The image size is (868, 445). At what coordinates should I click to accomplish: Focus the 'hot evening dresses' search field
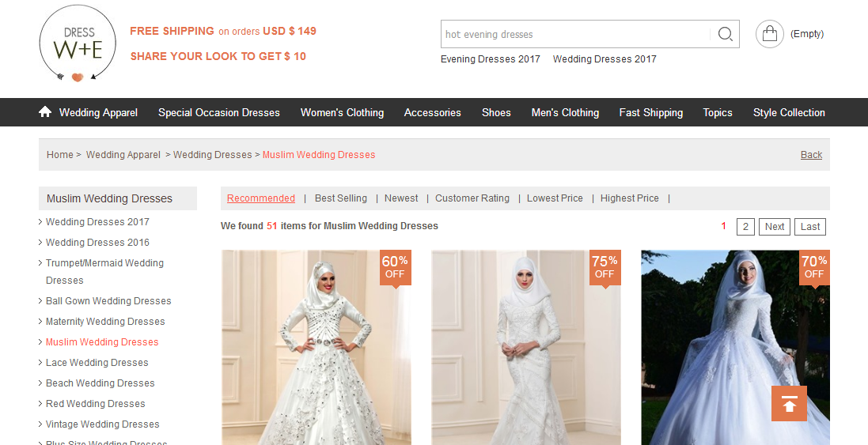pos(576,34)
